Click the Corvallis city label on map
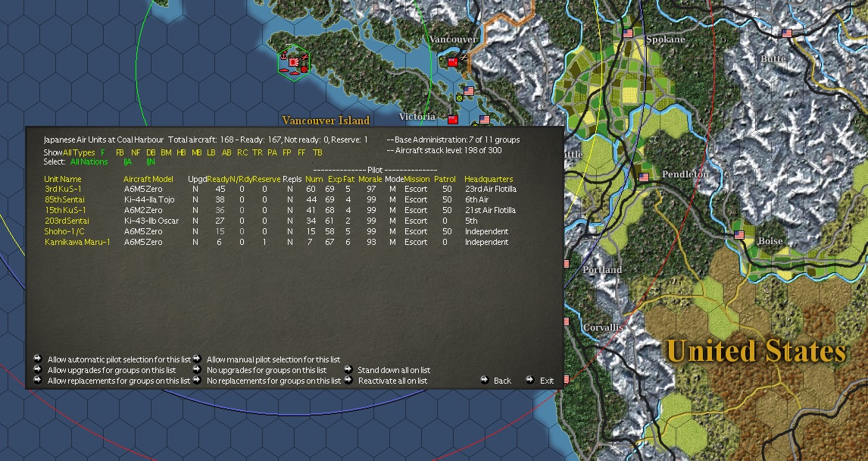Viewport: 868px width, 461px height. tap(603, 328)
